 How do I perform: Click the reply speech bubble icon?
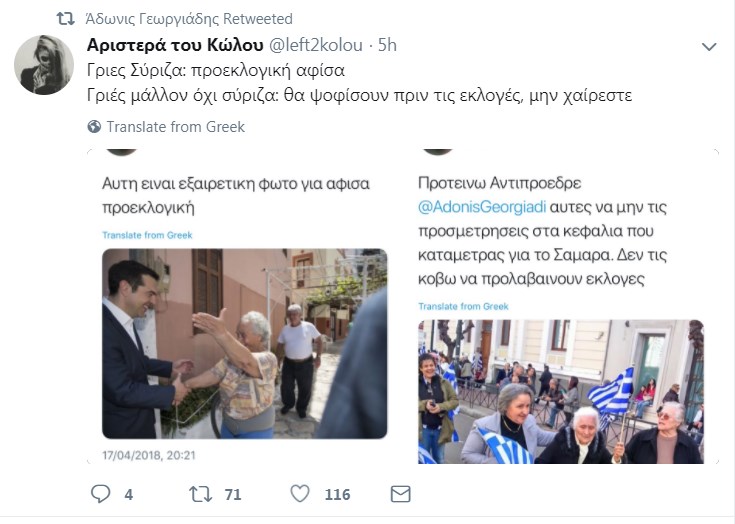[x=100, y=494]
